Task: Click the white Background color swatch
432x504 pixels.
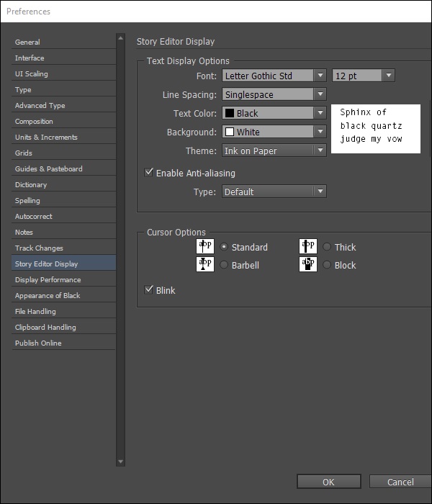Action: click(x=229, y=132)
